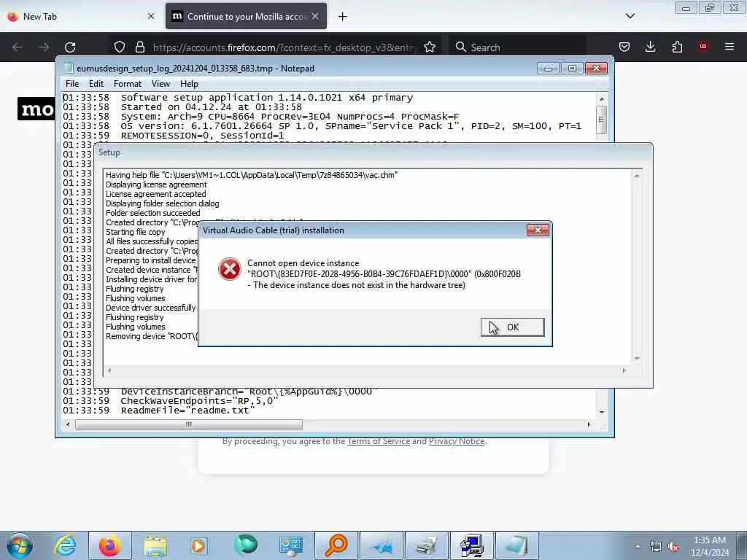The image size is (747, 560).
Task: Open Notepad Edit menu
Action: (x=96, y=84)
